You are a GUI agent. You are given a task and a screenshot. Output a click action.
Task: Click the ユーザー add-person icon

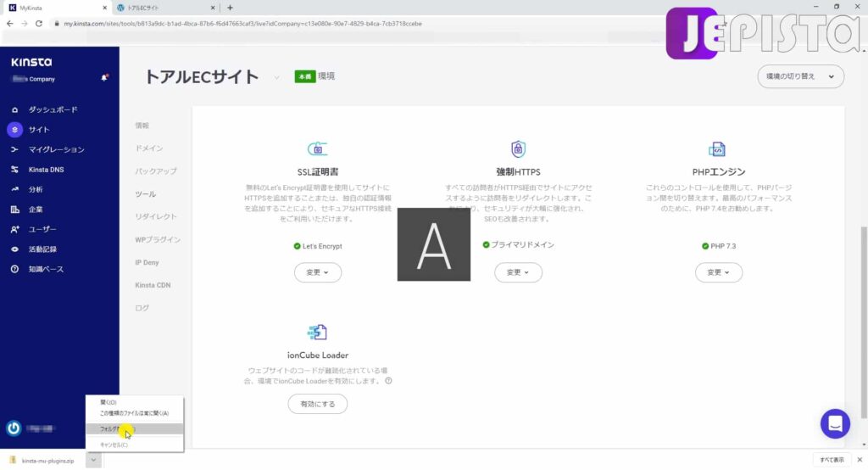[15, 229]
